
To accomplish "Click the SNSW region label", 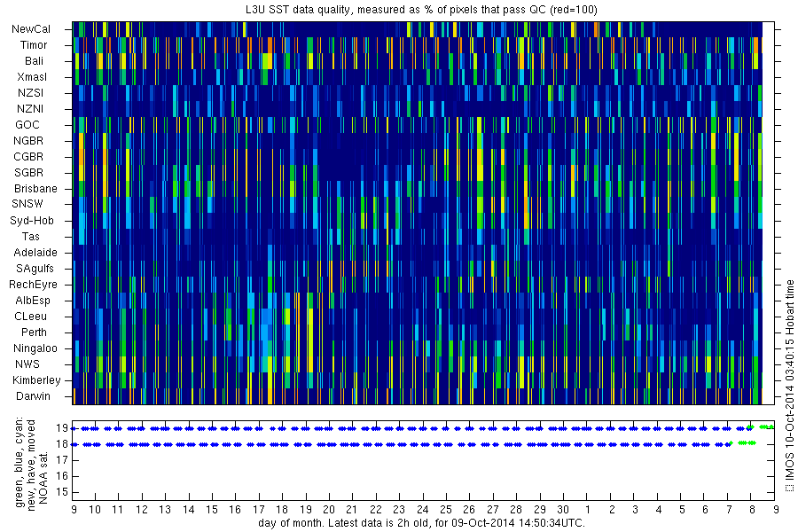I will (x=27, y=204).
